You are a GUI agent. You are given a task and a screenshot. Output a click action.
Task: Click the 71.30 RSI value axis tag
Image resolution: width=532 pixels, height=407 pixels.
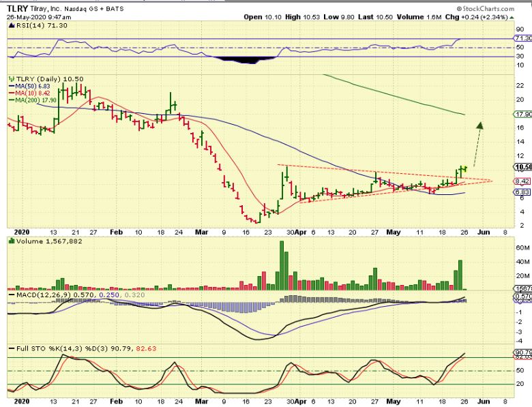coord(522,40)
